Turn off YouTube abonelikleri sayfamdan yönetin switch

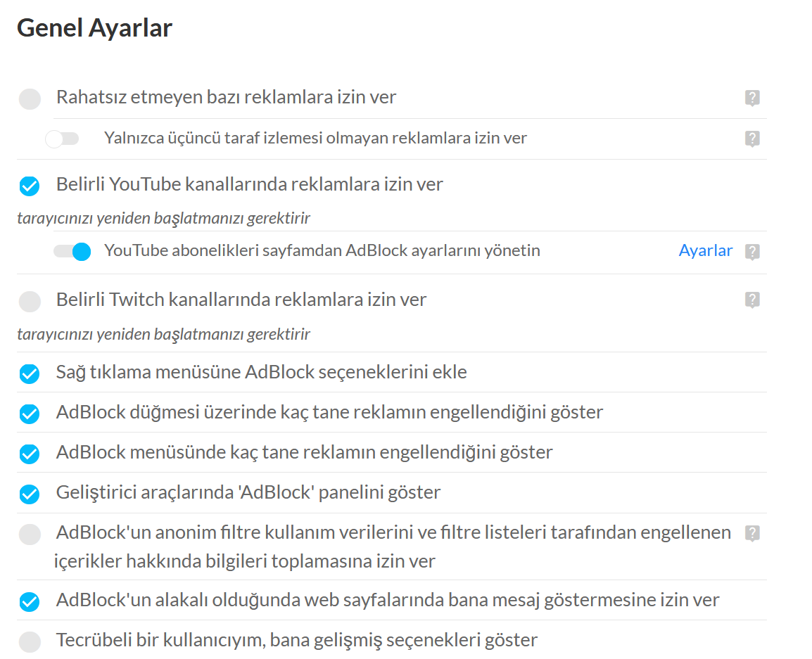pyautogui.click(x=72, y=251)
